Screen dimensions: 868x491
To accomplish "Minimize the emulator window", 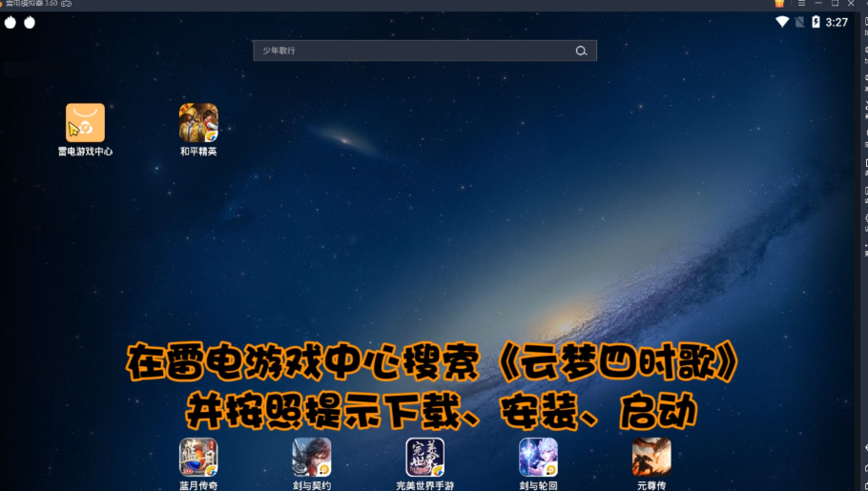I will point(818,3).
